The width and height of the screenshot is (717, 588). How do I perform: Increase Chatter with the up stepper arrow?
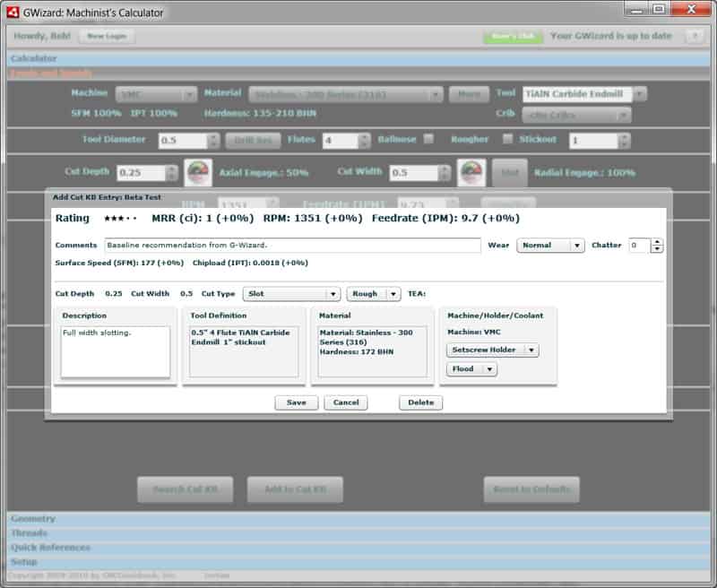[657, 239]
